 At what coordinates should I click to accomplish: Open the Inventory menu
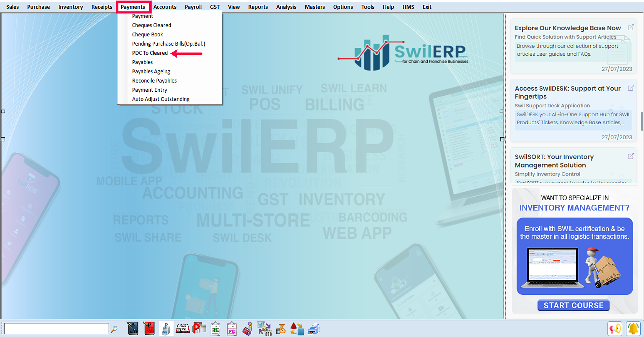click(70, 7)
